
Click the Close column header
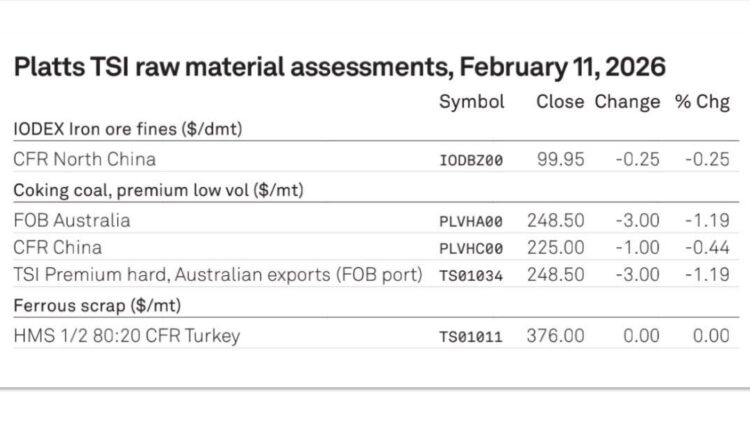tap(560, 102)
